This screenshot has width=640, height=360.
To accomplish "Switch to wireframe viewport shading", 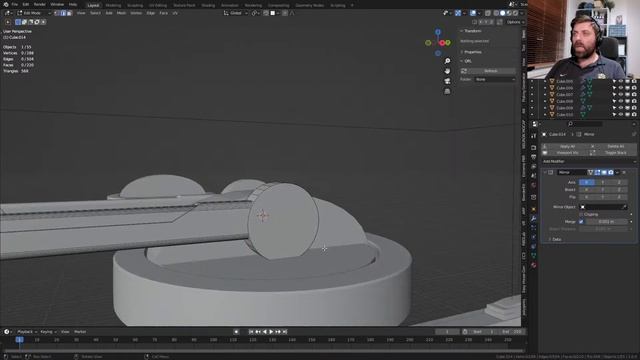I will pyautogui.click(x=496, y=13).
